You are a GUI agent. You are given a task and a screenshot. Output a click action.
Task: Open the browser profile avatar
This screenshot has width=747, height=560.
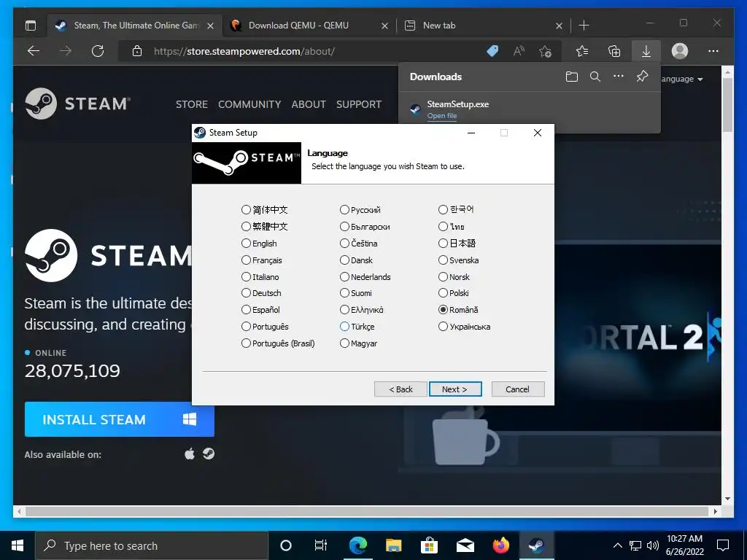[x=680, y=51]
